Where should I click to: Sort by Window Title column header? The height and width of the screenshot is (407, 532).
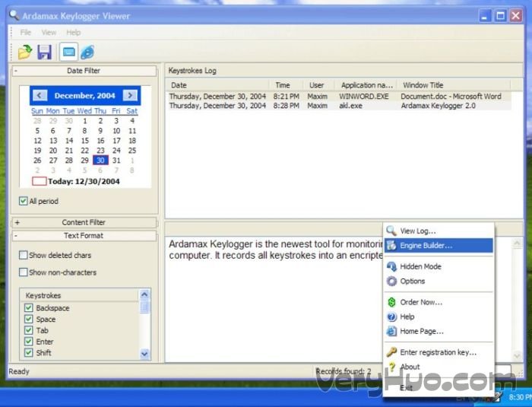point(454,85)
